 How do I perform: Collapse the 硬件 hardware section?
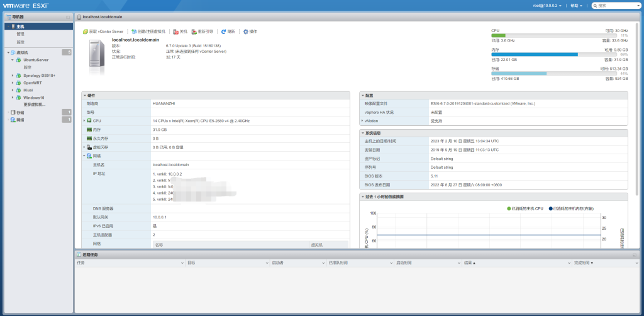click(85, 95)
